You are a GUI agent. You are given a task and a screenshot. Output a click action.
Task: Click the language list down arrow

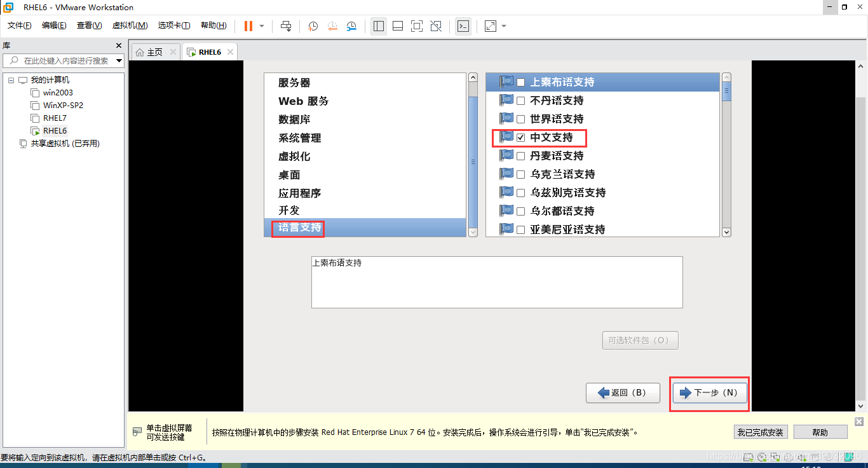(x=727, y=233)
